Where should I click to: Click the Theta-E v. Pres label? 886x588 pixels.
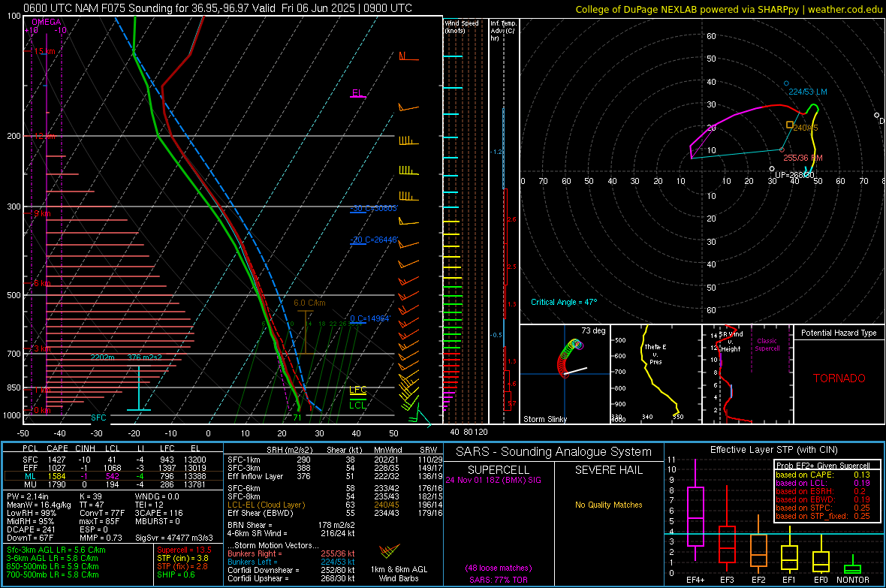(655, 354)
